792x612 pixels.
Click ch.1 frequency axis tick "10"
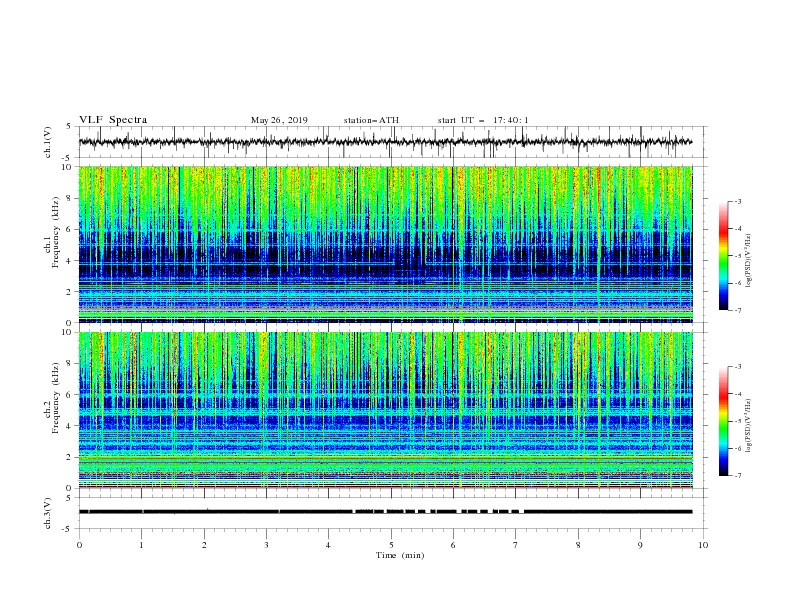[69, 167]
